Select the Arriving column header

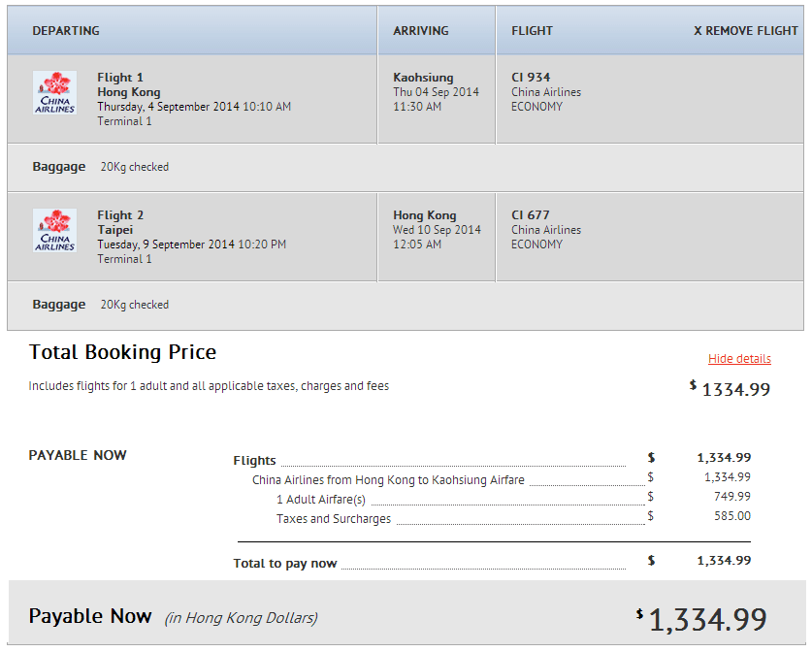coord(420,31)
